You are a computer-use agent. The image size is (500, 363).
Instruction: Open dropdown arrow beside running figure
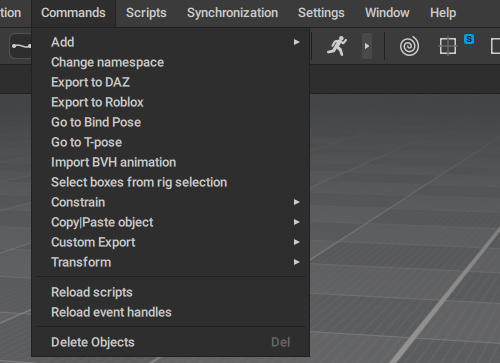coord(367,46)
